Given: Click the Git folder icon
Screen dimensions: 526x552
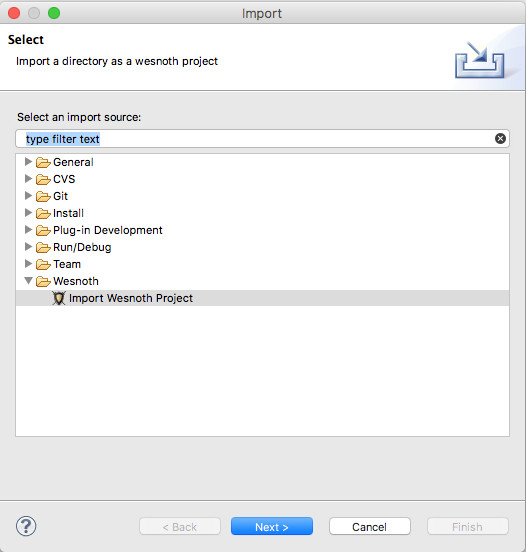Looking at the screenshot, I should pyautogui.click(x=43, y=196).
